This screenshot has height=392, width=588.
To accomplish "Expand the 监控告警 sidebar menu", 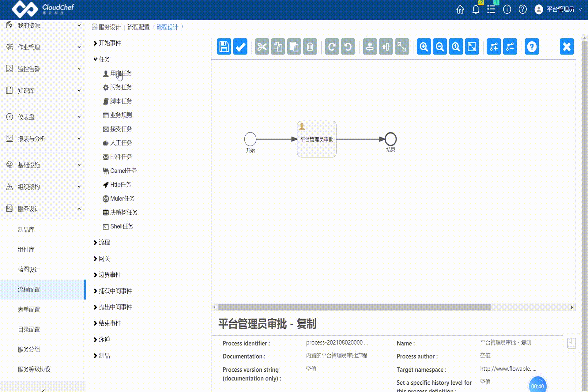I will click(43, 69).
